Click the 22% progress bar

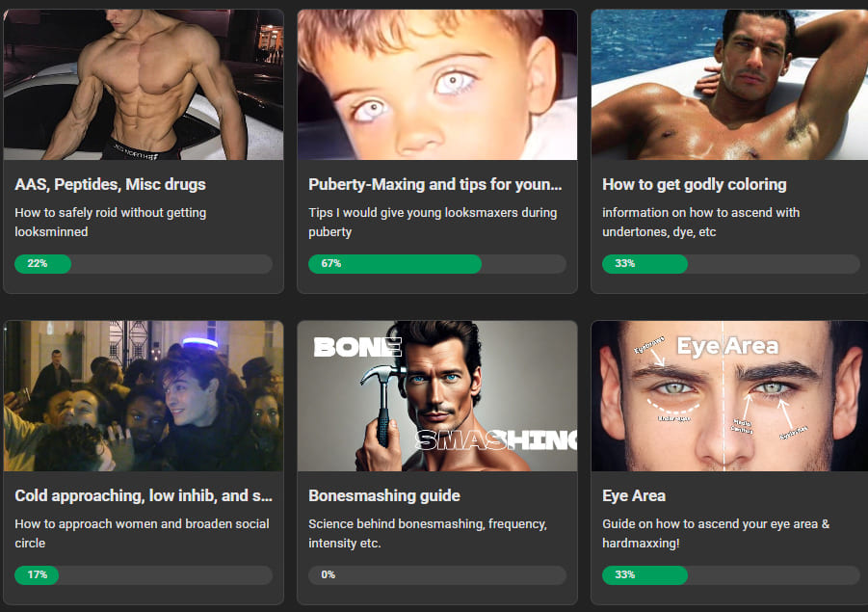pyautogui.click(x=144, y=264)
